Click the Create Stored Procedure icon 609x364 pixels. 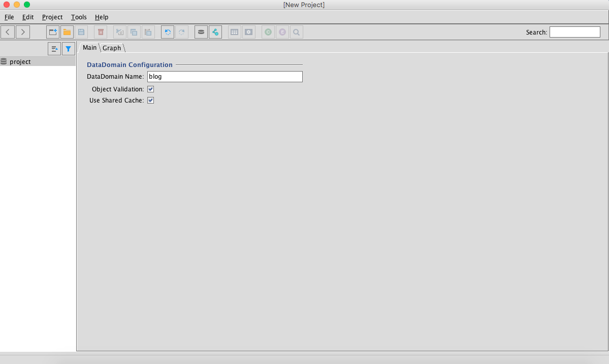pyautogui.click(x=248, y=32)
